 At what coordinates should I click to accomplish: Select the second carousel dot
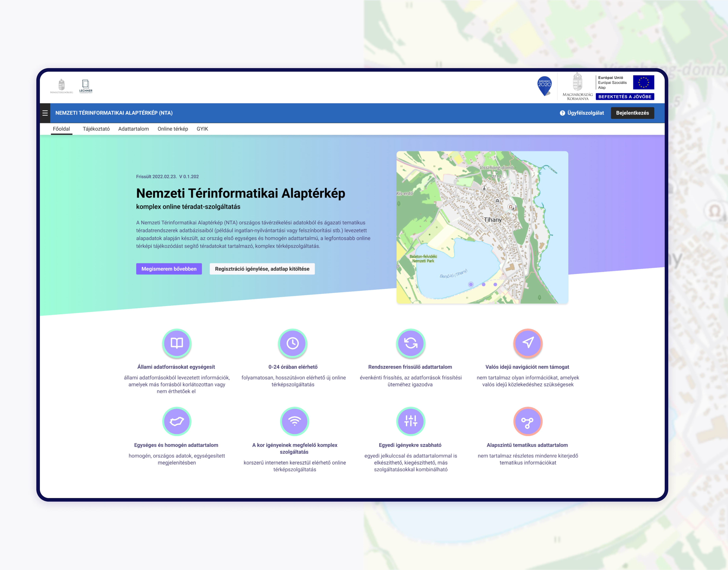483,284
